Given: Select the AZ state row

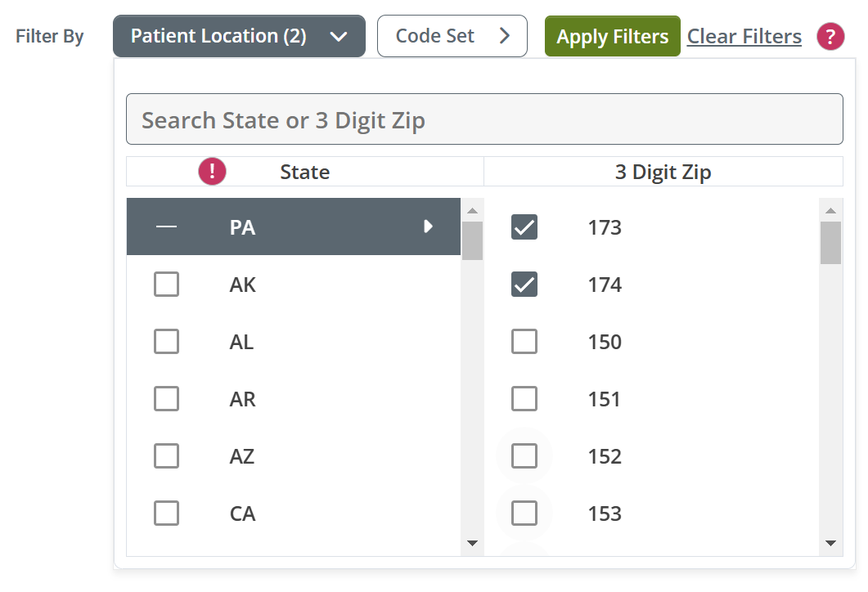Looking at the screenshot, I should [x=294, y=456].
